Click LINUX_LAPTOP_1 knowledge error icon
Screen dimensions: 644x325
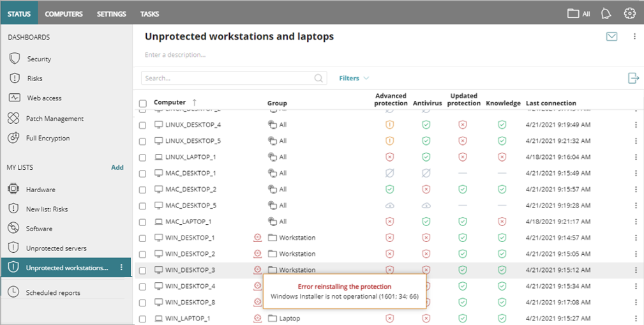(502, 157)
